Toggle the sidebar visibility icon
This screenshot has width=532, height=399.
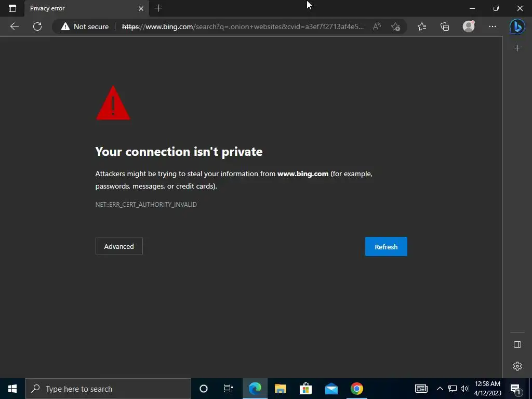517,344
